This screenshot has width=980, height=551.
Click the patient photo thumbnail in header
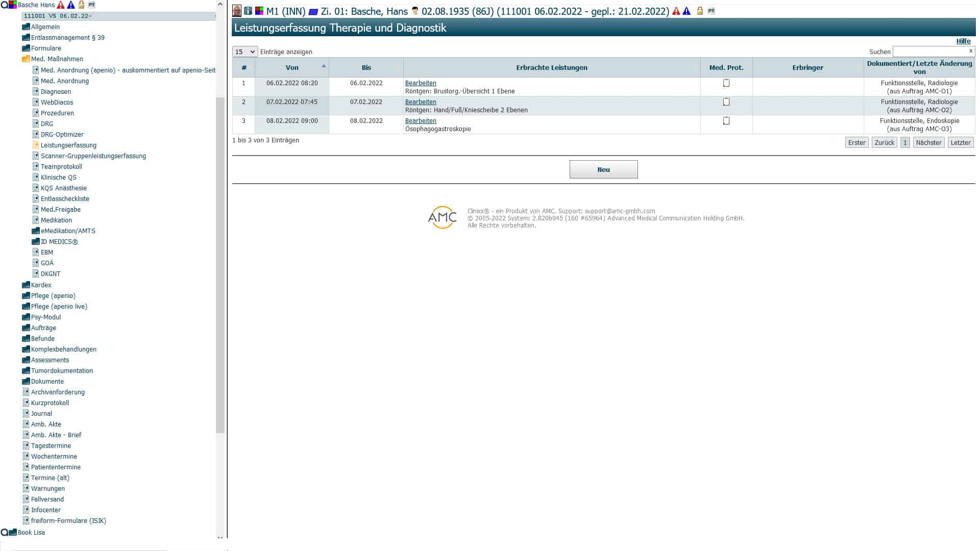(237, 11)
